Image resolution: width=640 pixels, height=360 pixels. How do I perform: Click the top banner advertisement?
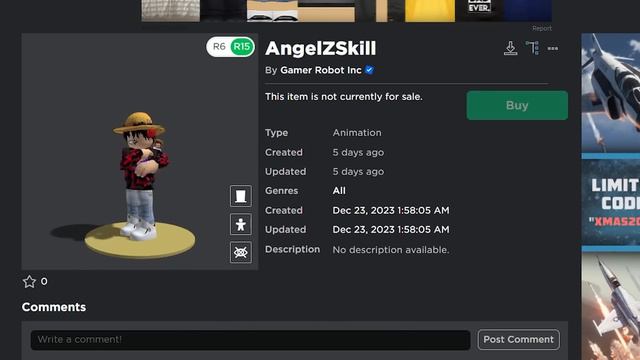(x=347, y=11)
